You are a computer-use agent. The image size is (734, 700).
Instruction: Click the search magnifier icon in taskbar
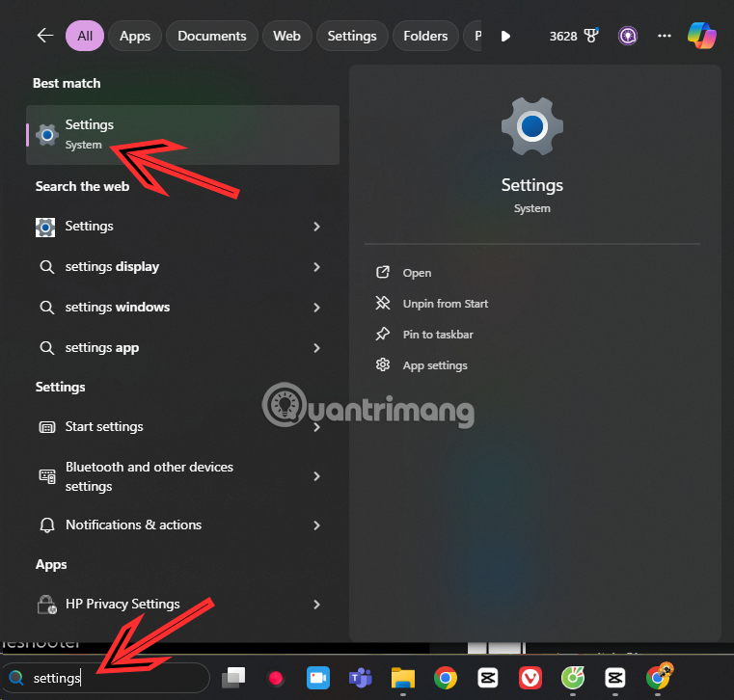(x=16, y=678)
